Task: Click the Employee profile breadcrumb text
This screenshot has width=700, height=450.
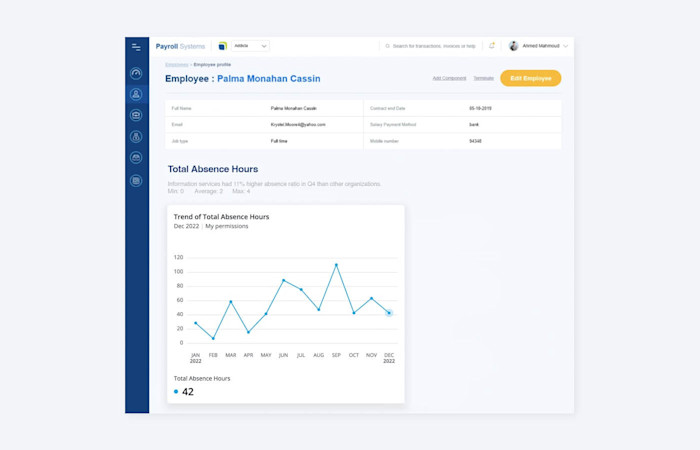Action: click(x=212, y=65)
